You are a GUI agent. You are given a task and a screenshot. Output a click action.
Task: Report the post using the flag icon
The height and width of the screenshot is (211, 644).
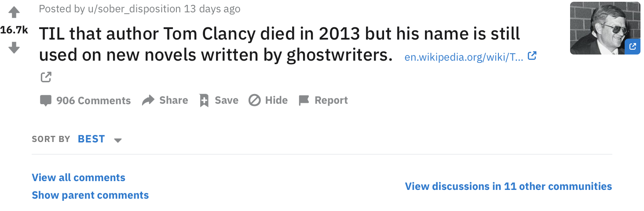304,100
